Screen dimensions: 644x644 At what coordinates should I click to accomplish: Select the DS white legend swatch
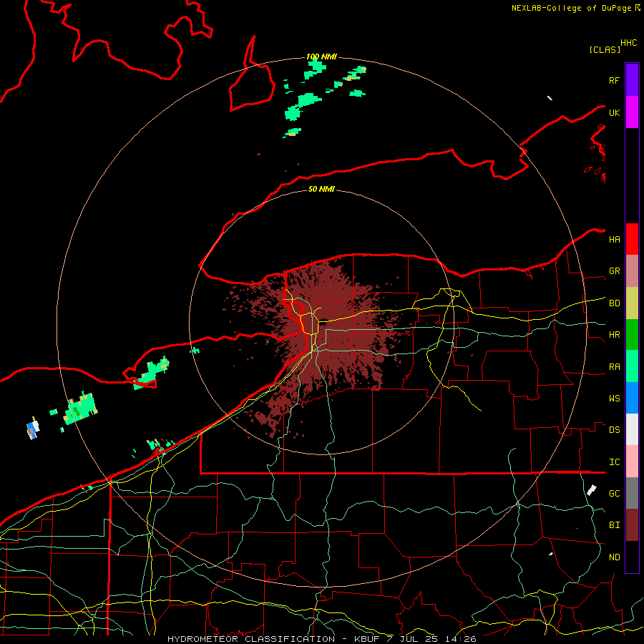(632, 429)
